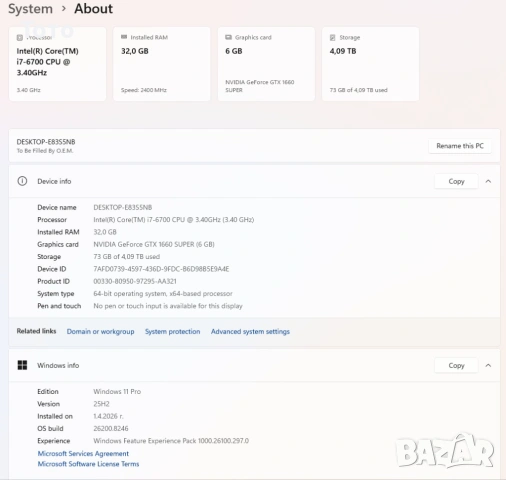Open System protection link
This screenshot has height=480, width=506.
[172, 332]
